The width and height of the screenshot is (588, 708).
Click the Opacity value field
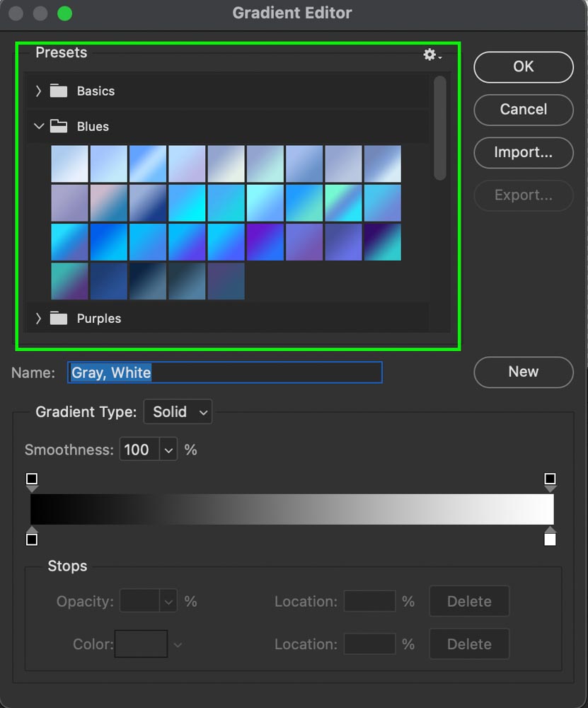tap(139, 602)
